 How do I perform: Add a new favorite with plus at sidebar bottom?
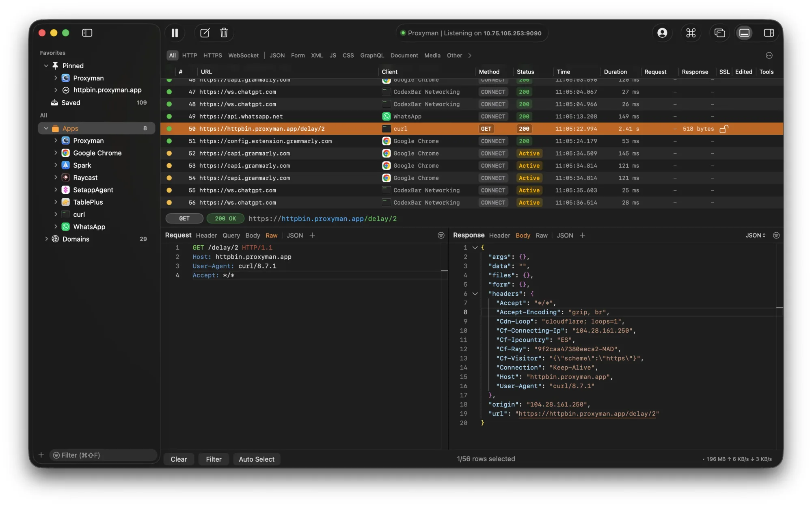click(x=41, y=455)
